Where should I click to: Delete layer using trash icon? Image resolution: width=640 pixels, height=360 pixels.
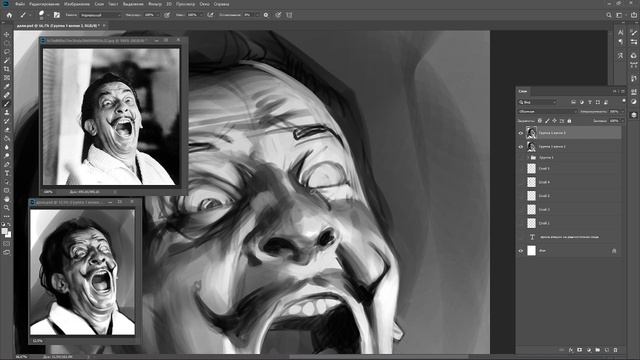pos(616,350)
